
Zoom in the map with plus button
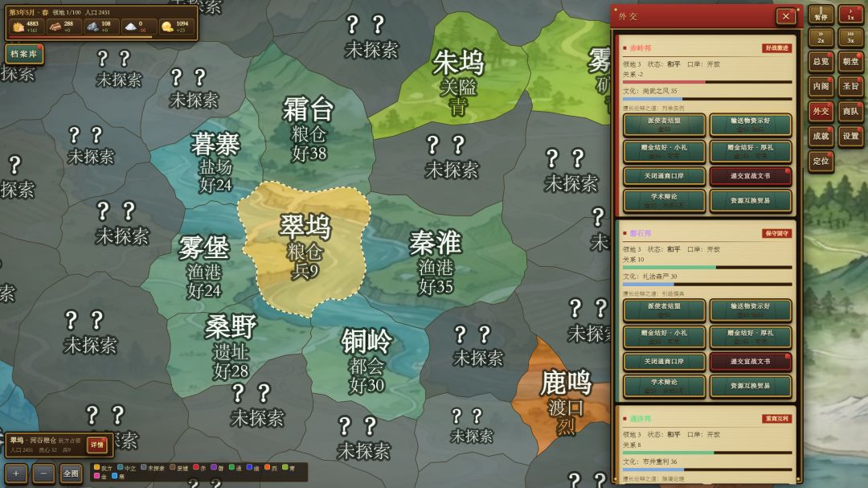(15, 474)
